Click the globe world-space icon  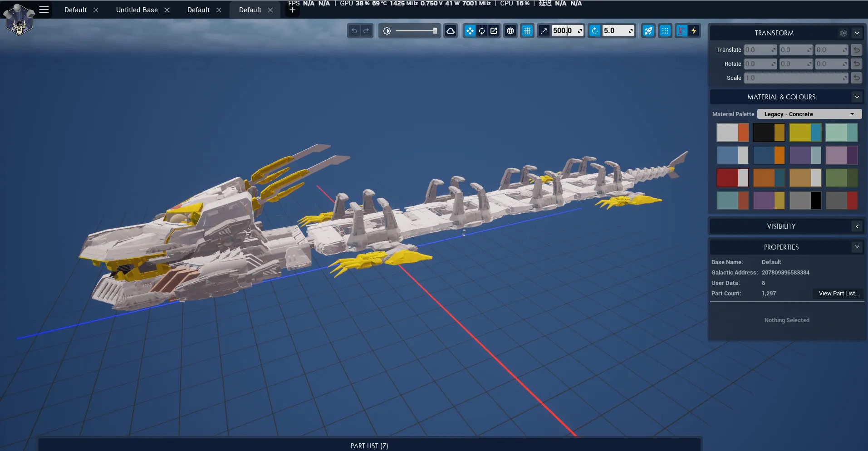[x=510, y=31]
